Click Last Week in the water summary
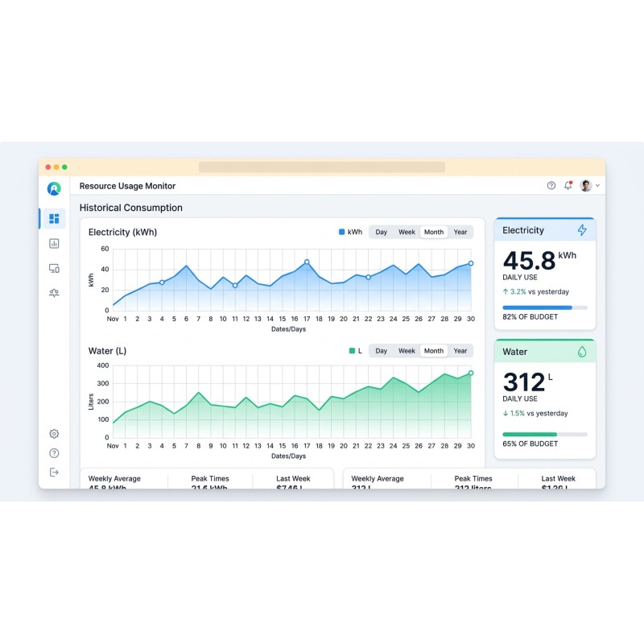The height and width of the screenshot is (644, 644). coord(558,478)
